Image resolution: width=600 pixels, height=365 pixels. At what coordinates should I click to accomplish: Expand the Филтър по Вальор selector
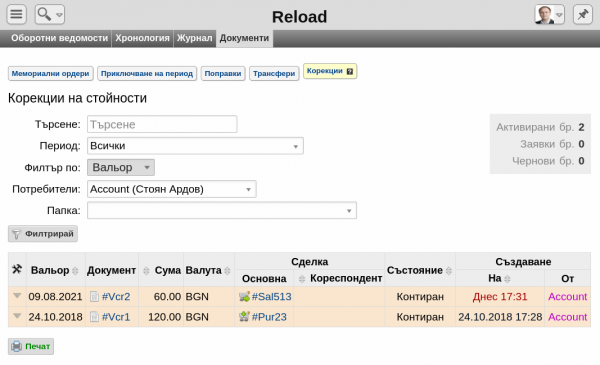(121, 168)
